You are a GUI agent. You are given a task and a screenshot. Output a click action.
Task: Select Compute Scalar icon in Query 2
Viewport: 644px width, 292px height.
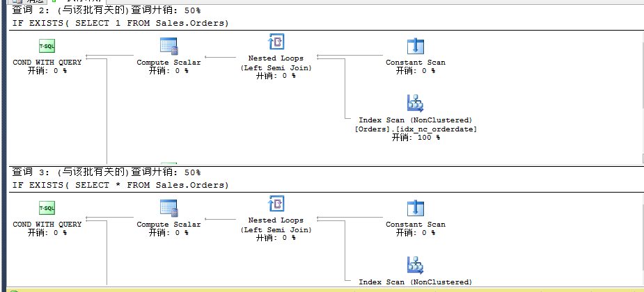pos(168,46)
